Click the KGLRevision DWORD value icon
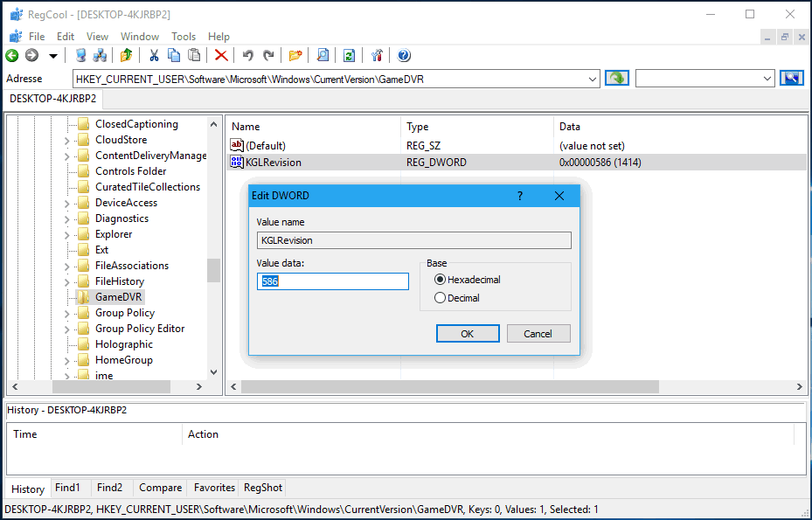This screenshot has width=812, height=520. [x=237, y=162]
